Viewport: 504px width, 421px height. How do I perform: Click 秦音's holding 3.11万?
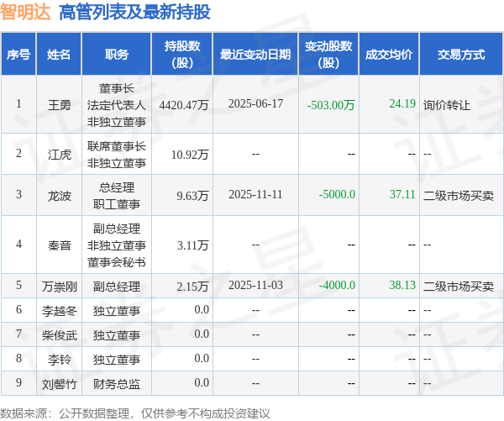193,245
